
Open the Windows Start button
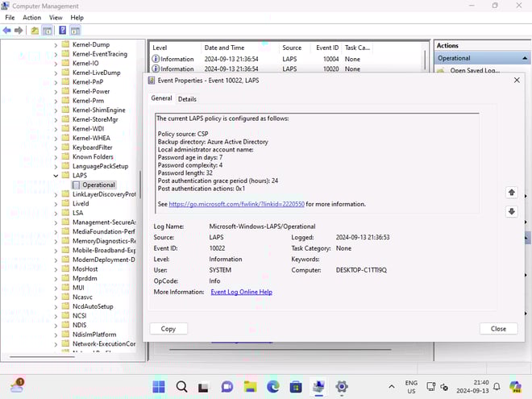tap(159, 386)
